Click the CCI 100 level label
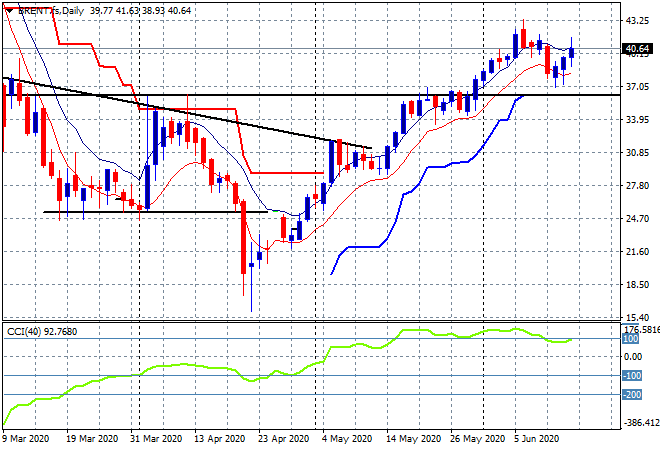 click(x=631, y=339)
